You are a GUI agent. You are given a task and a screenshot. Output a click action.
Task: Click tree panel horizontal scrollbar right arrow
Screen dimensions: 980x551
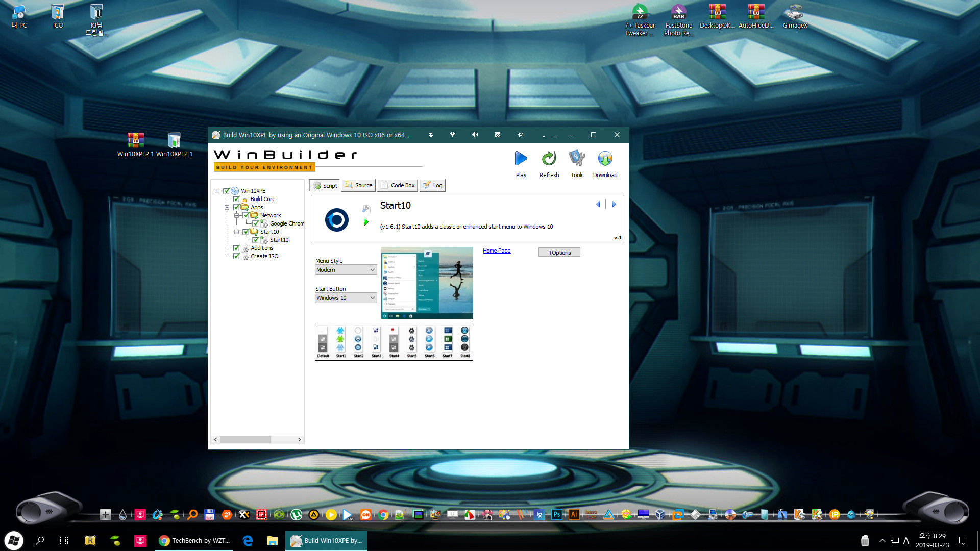click(300, 439)
